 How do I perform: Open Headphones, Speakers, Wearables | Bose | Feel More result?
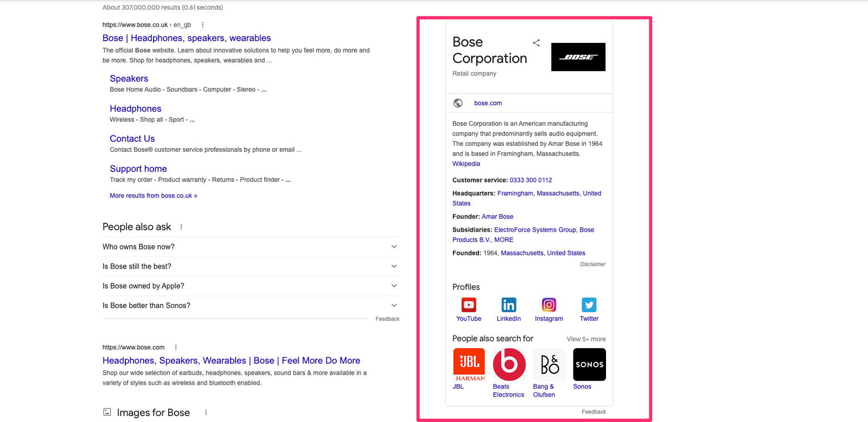click(231, 361)
